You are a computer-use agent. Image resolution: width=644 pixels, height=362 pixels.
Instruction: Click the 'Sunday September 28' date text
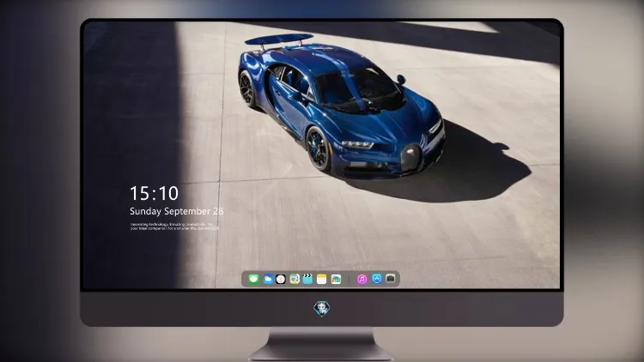tap(177, 211)
